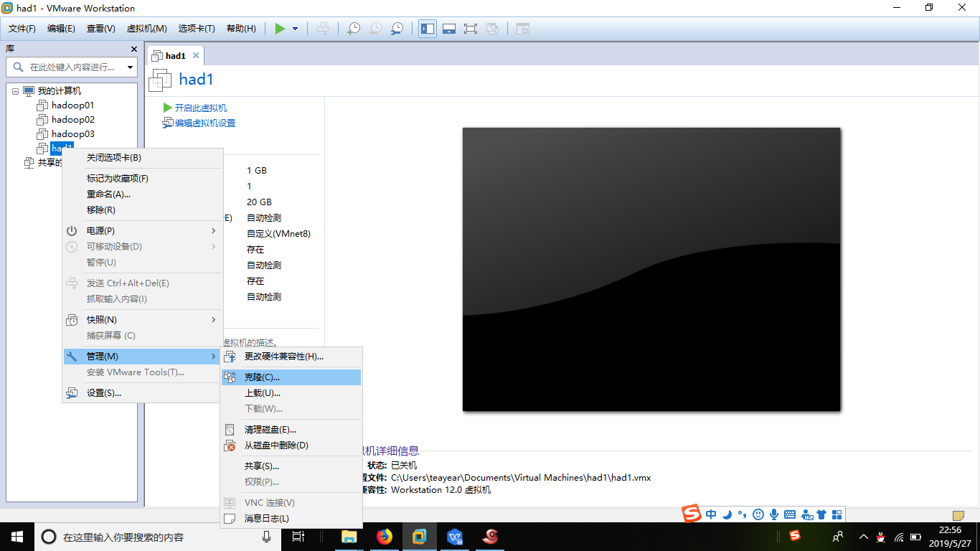Open the People icon on taskbar
The width and height of the screenshot is (980, 551).
(837, 537)
